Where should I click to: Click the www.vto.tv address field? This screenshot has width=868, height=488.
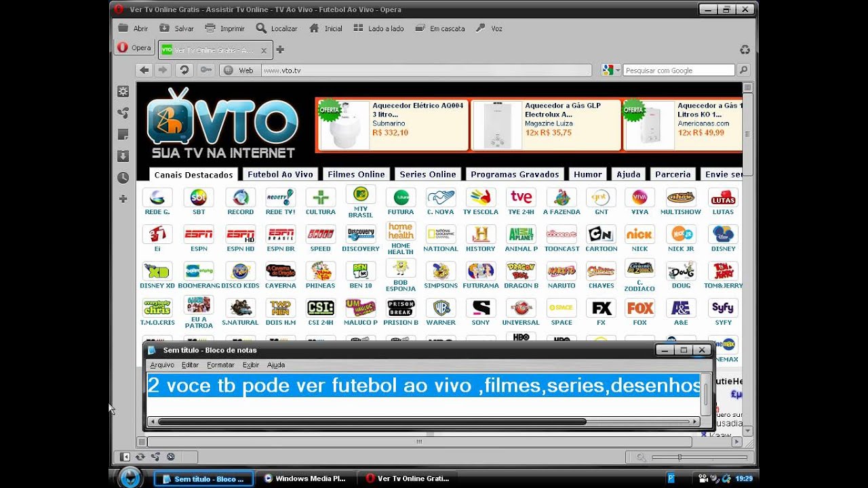(426, 70)
